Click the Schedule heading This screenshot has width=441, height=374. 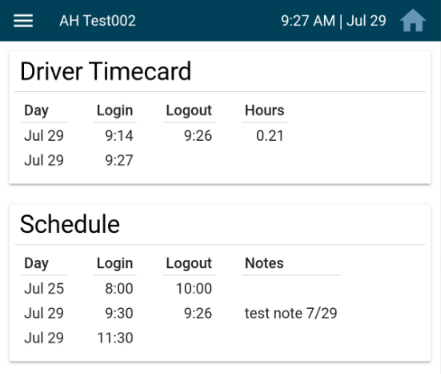pyautogui.click(x=70, y=224)
